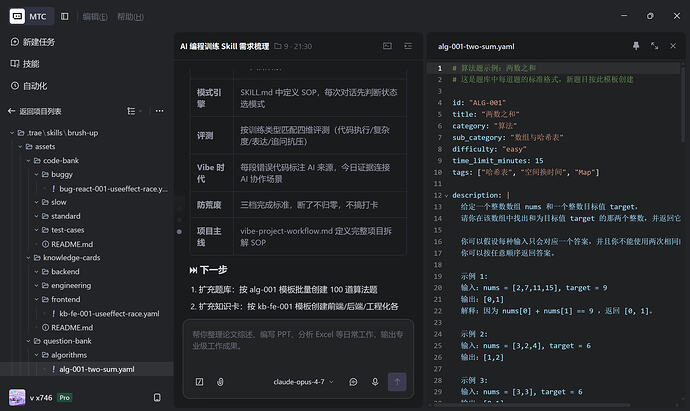The image size is (690, 411).
Task: Open the 自动化 section
Action: pyautogui.click(x=29, y=86)
